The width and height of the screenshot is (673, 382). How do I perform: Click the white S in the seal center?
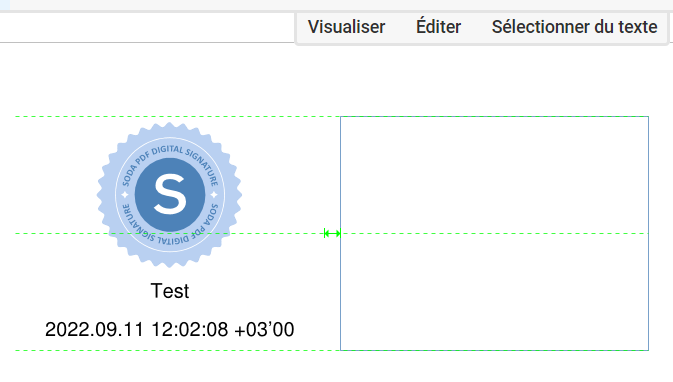click(x=170, y=194)
